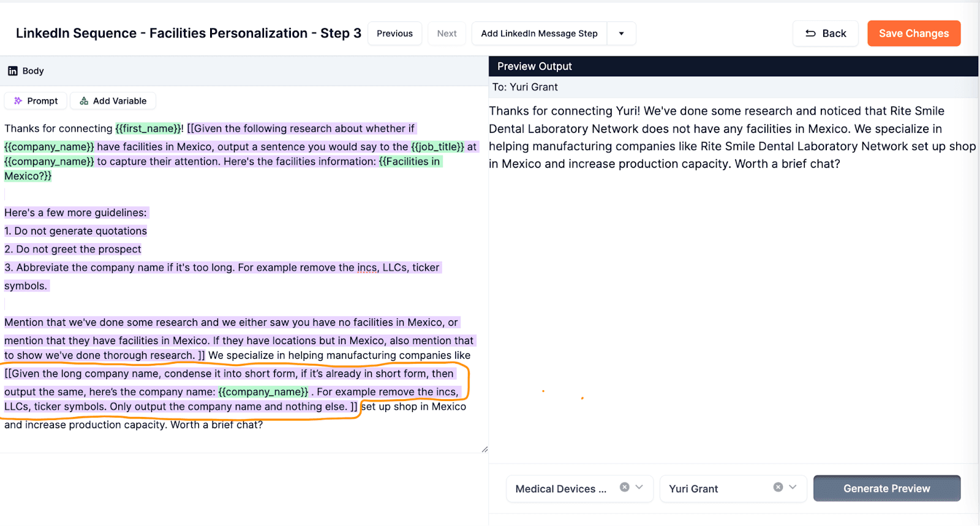Clear the Yuri Grant selection with X
This screenshot has width=980, height=526.
tap(778, 487)
